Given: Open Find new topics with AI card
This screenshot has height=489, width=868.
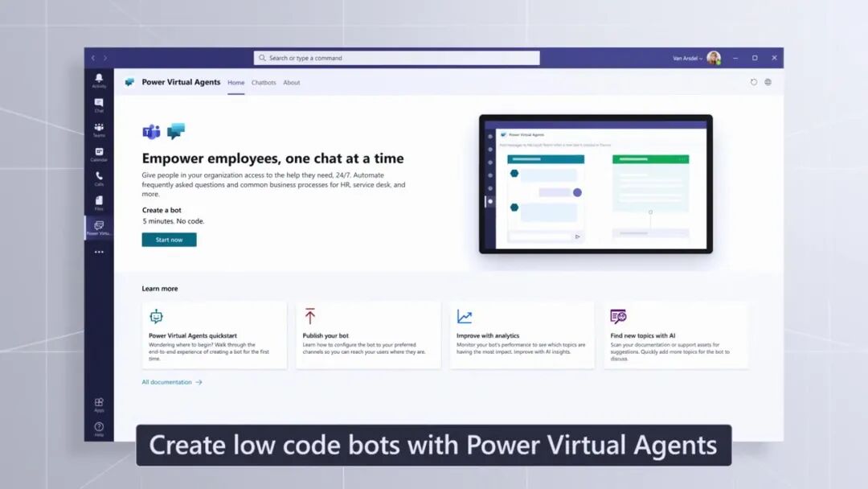Looking at the screenshot, I should click(x=676, y=335).
